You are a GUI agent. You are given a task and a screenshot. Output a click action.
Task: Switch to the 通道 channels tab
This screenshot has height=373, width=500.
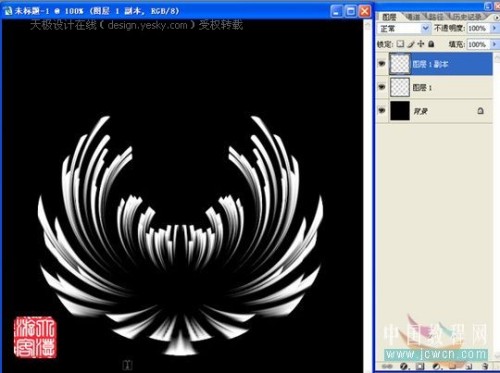tap(413, 17)
